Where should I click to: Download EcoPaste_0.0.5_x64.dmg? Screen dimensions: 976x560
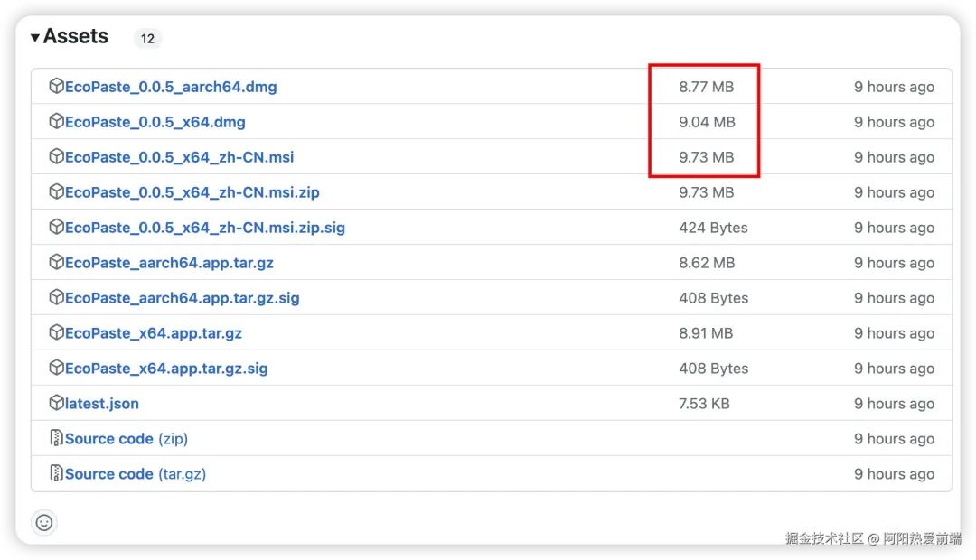(155, 122)
